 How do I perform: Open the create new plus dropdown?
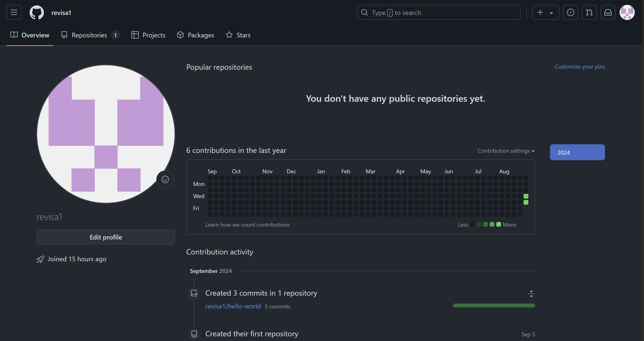coord(545,12)
